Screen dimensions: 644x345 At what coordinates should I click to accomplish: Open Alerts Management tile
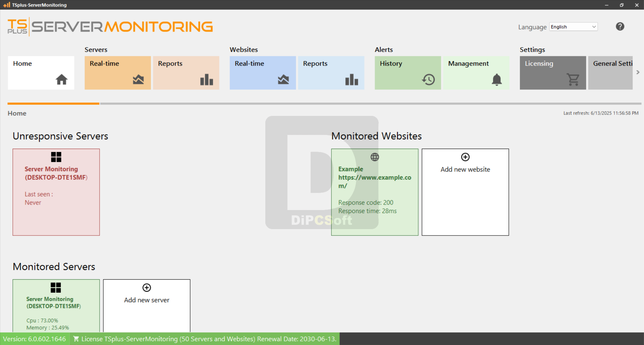point(476,73)
